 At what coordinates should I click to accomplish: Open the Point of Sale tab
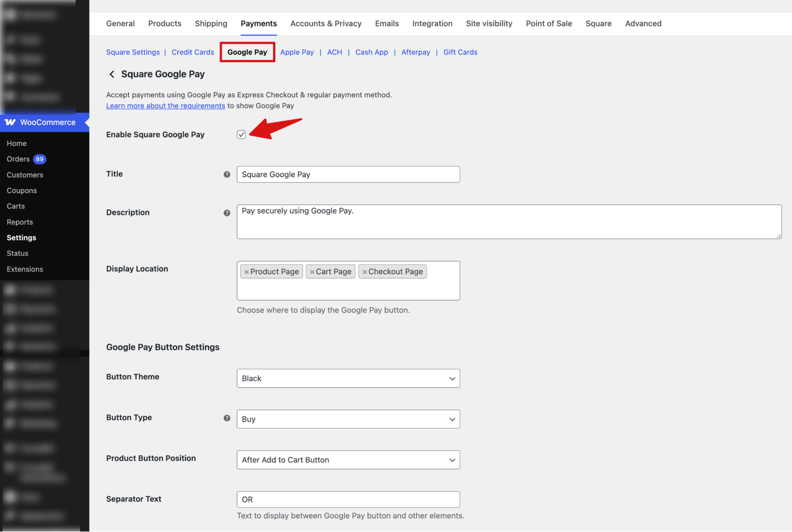(549, 23)
